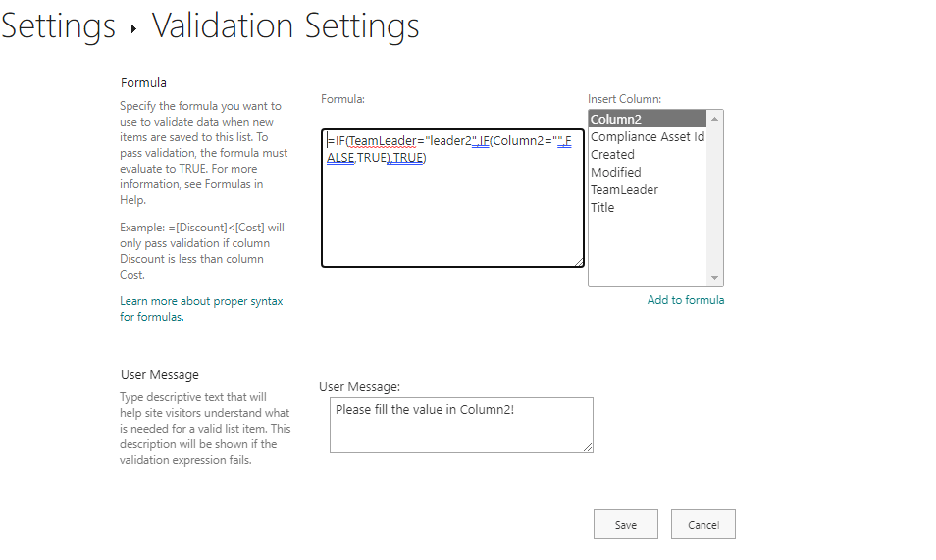Screen dimensions: 936x560
Task: Select Compliance Asset Id in column list
Action: (x=648, y=136)
